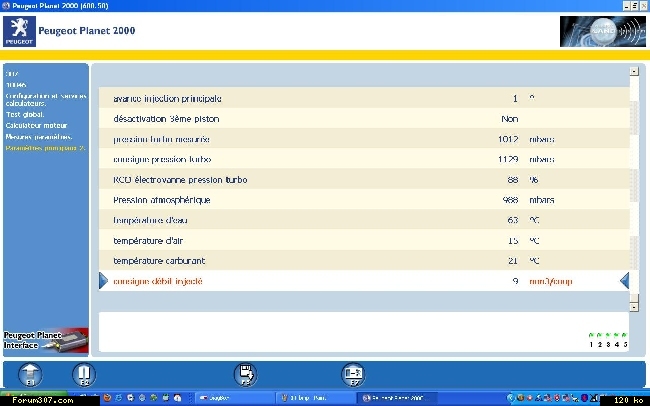Open Configuration et Services calculateurs

pos(46,100)
